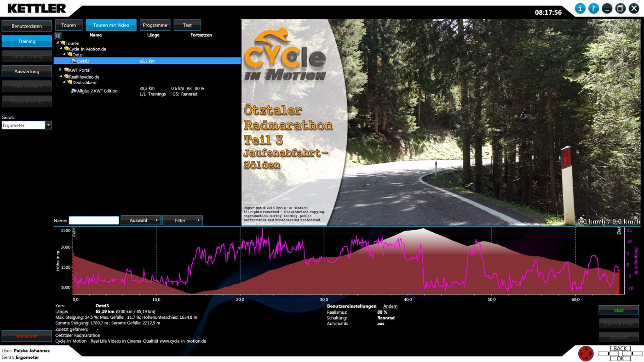Screen dimensions: 644x362
Task: Click the KWT Portal folder icon
Action: point(66,70)
